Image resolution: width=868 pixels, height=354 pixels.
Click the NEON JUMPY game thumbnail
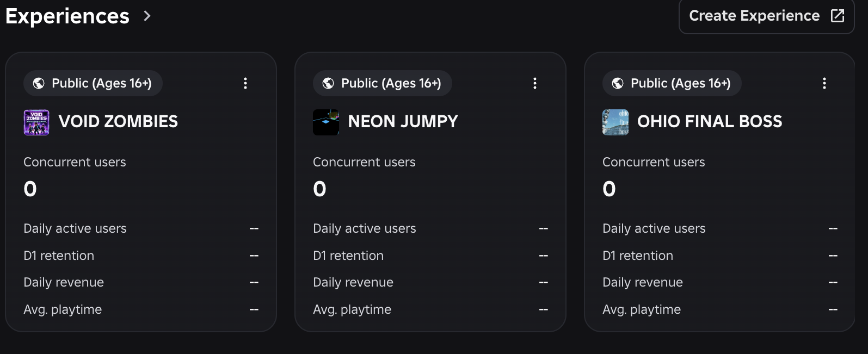click(x=326, y=122)
